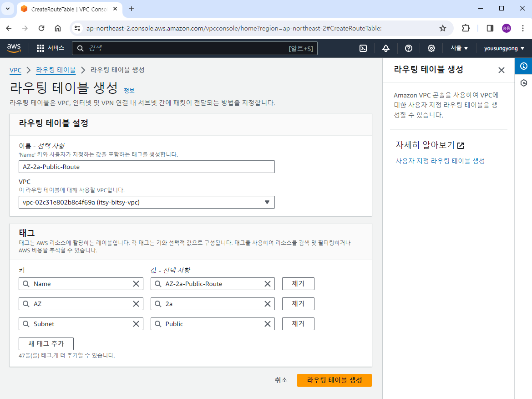Select the CreateRouteTable VPC Console tab
The height and width of the screenshot is (399, 532).
tap(69, 9)
